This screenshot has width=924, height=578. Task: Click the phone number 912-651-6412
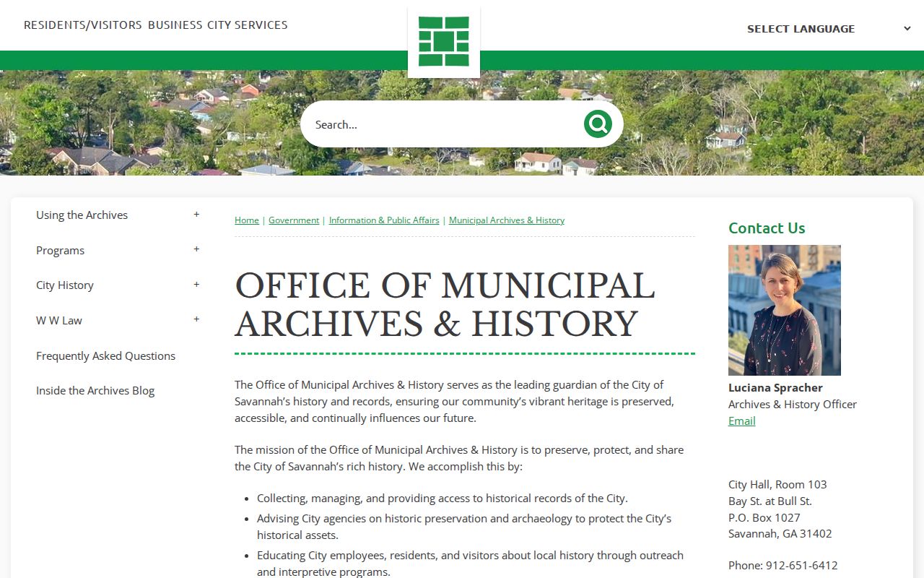801,565
